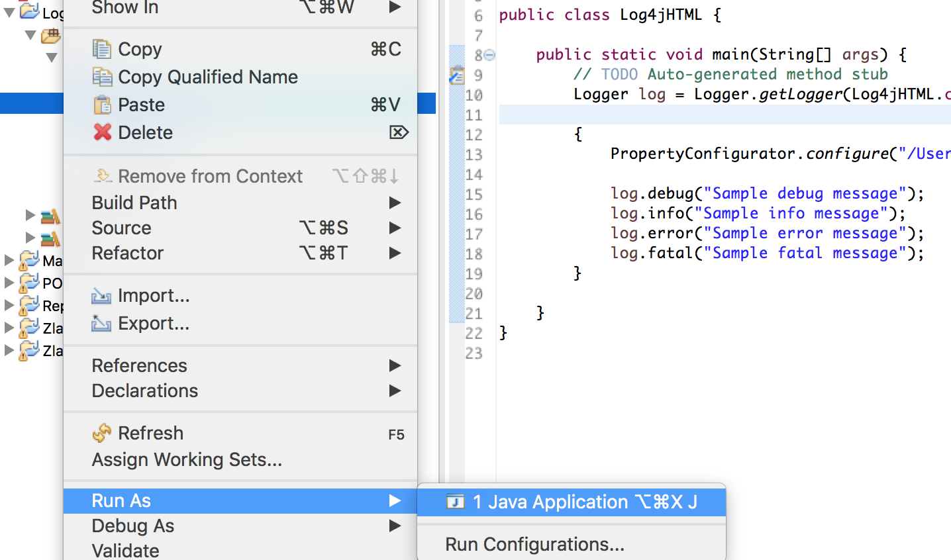
Task: Expand the Ma project in Package Explorer
Action: pos(8,260)
